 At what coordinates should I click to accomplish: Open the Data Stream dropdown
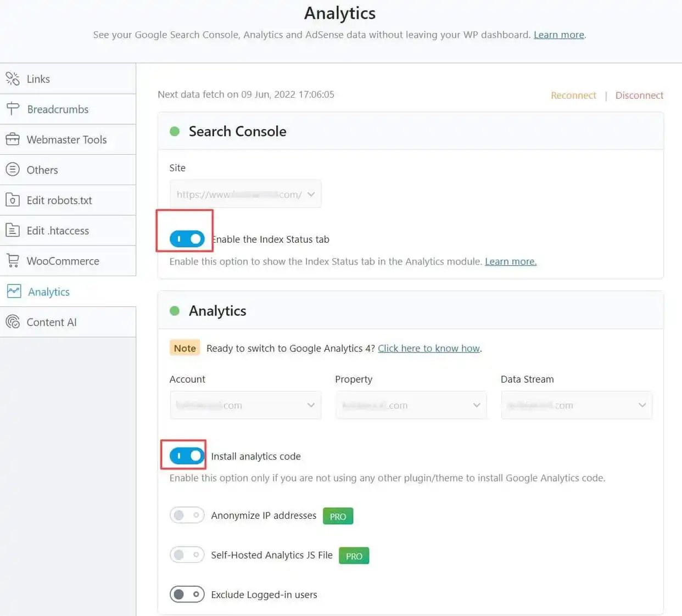576,405
